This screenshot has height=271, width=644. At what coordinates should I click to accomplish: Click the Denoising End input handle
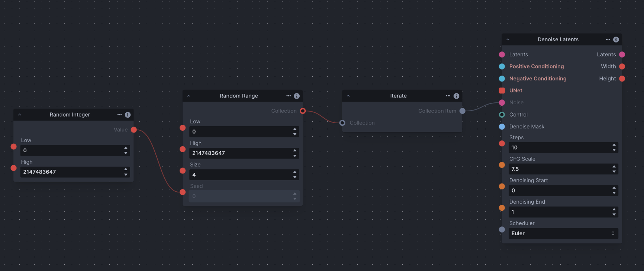(502, 208)
